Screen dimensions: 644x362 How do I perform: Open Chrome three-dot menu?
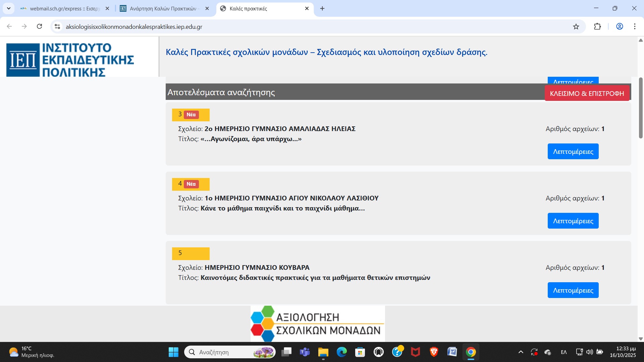[635, 26]
